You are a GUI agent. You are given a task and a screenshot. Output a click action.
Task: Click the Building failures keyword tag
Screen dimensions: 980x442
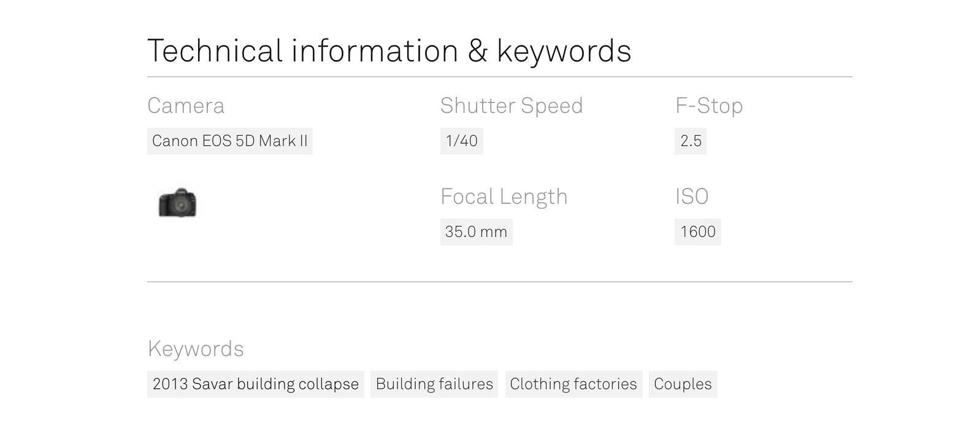[x=434, y=384]
